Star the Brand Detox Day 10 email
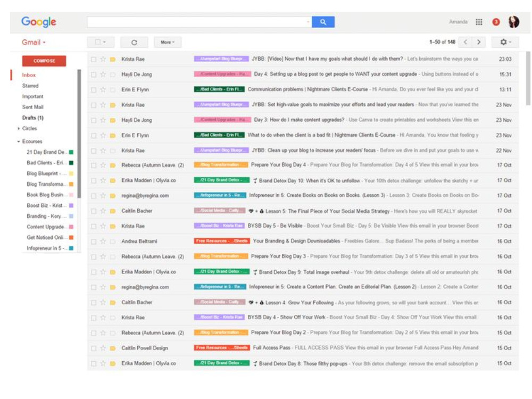 pyautogui.click(x=103, y=180)
